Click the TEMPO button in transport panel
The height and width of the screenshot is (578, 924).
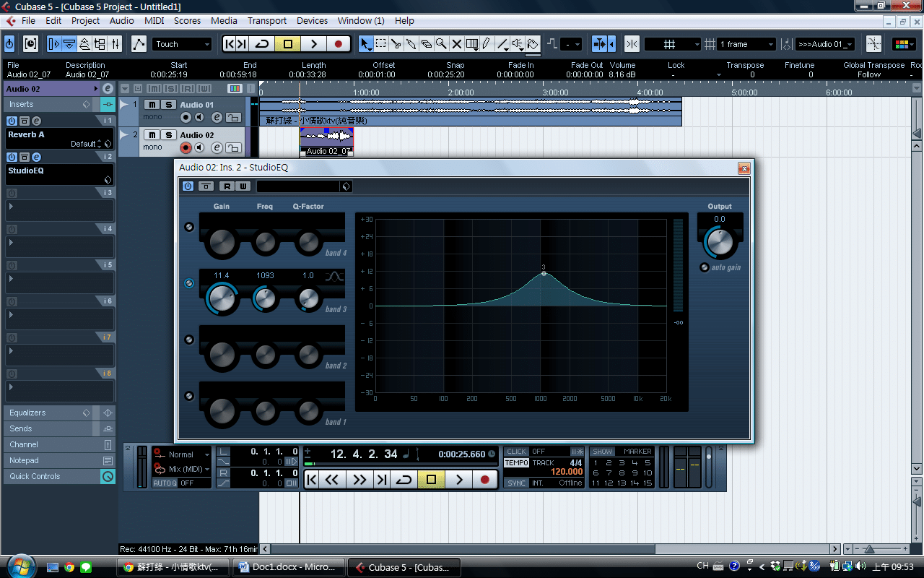tap(516, 463)
